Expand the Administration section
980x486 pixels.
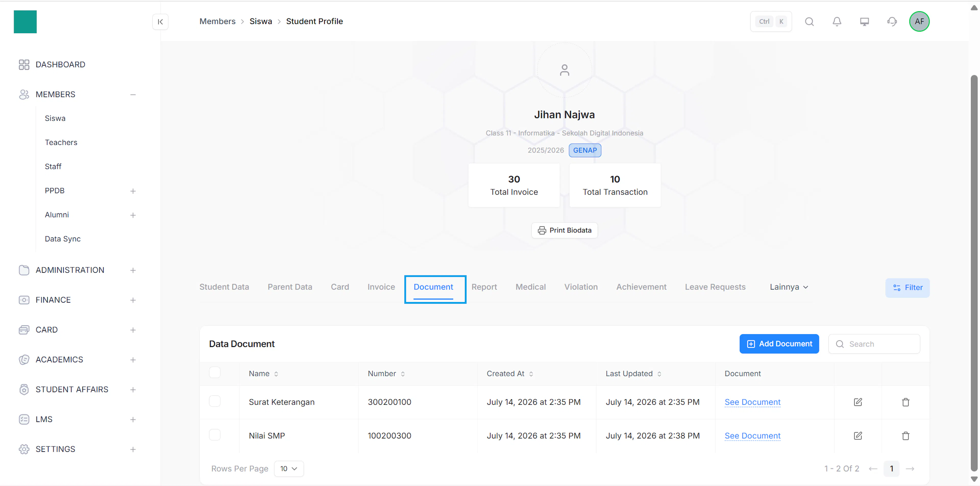pos(133,270)
